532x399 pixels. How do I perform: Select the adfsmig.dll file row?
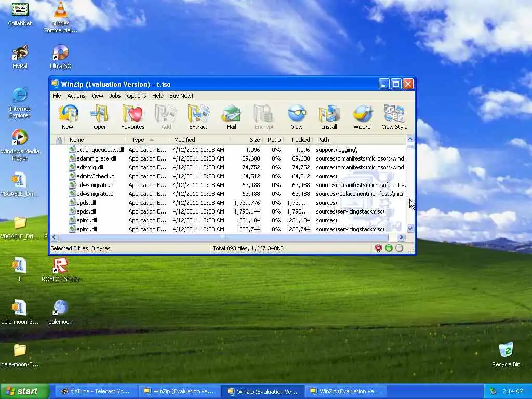point(228,167)
